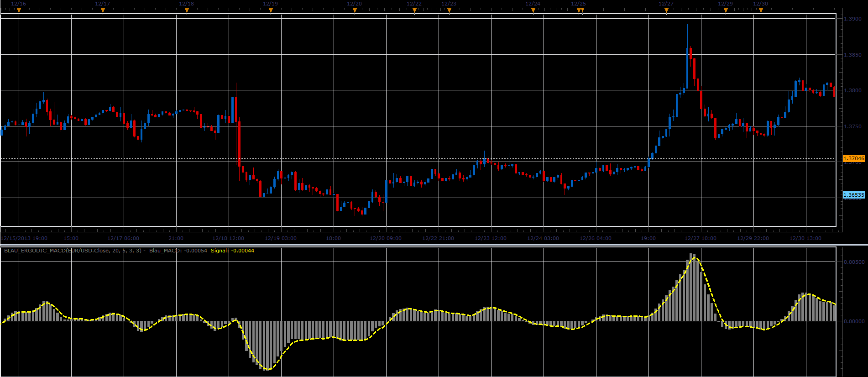
Task: Click the 0.00500 indicator scale label
Action: pos(854,262)
